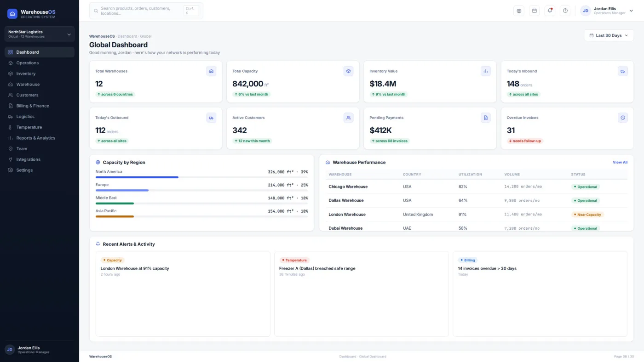Click the needs follow-up badge
The image size is (644, 362).
[525, 141]
